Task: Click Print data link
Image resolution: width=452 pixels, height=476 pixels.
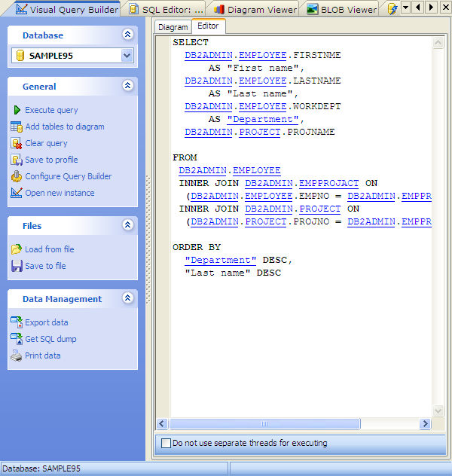Action: click(x=42, y=355)
